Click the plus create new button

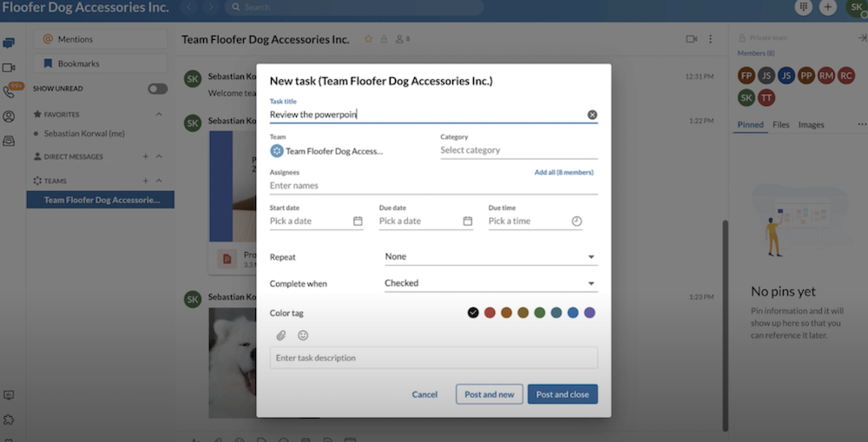coord(827,7)
